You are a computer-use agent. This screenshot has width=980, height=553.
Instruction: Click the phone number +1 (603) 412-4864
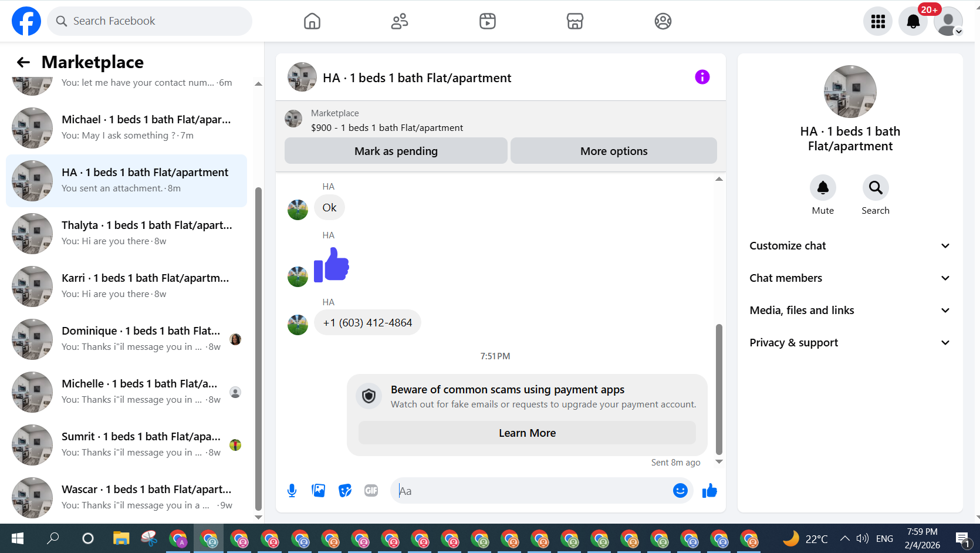(367, 322)
